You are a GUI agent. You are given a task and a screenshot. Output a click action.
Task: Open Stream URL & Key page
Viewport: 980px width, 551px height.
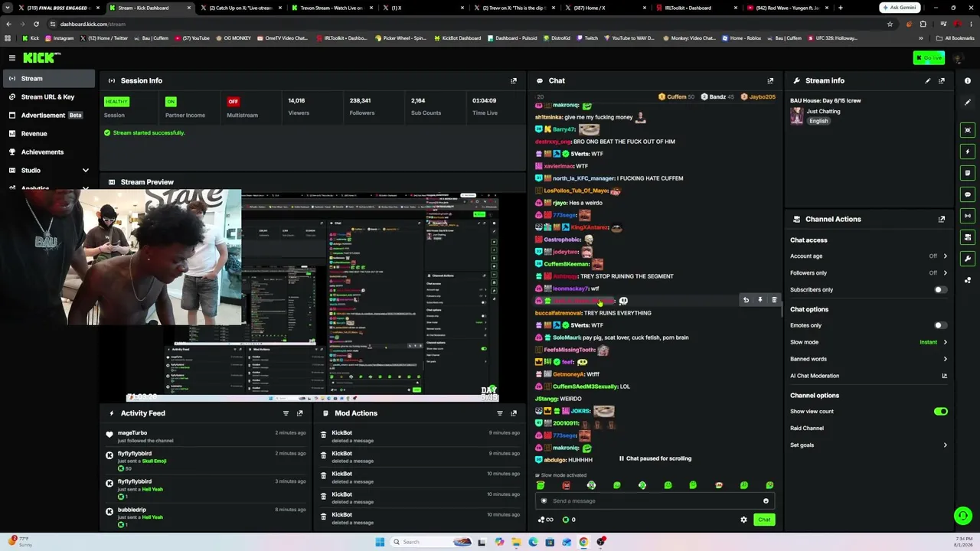(x=49, y=96)
